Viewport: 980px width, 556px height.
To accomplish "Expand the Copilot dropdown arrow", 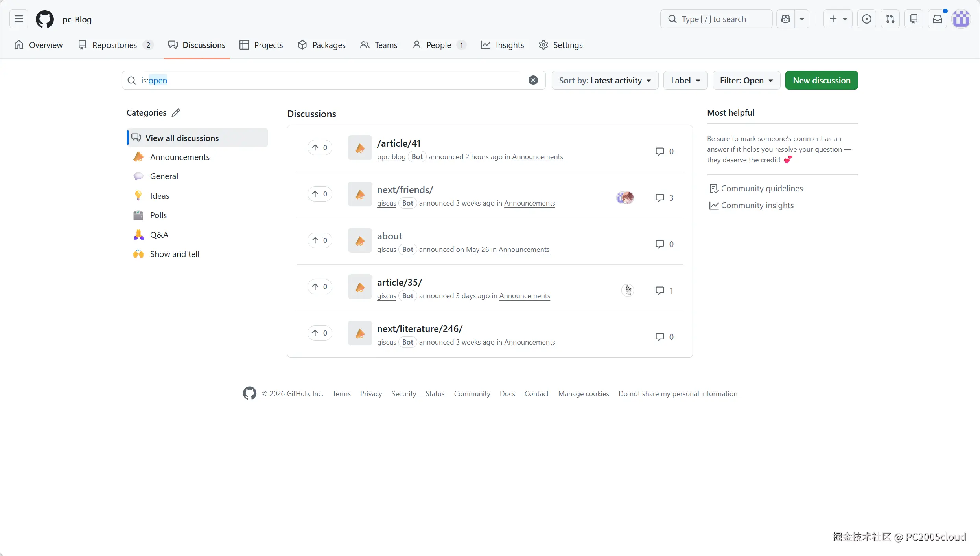I will click(802, 19).
